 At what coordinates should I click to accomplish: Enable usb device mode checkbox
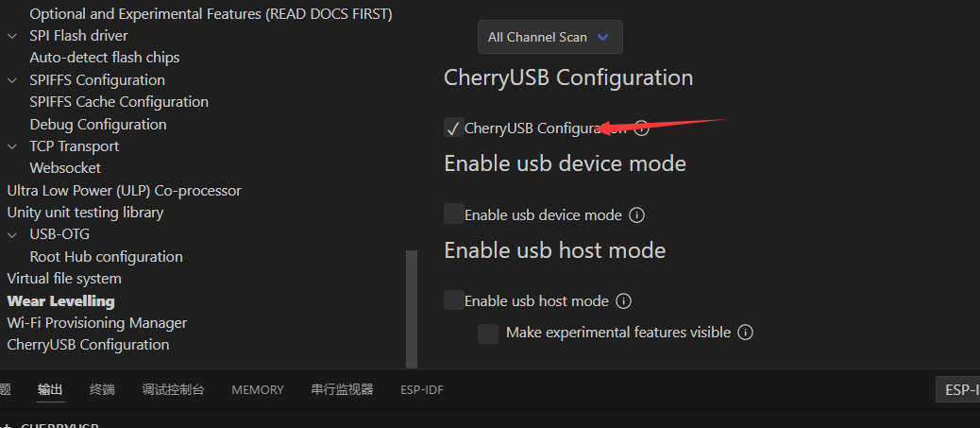(454, 214)
